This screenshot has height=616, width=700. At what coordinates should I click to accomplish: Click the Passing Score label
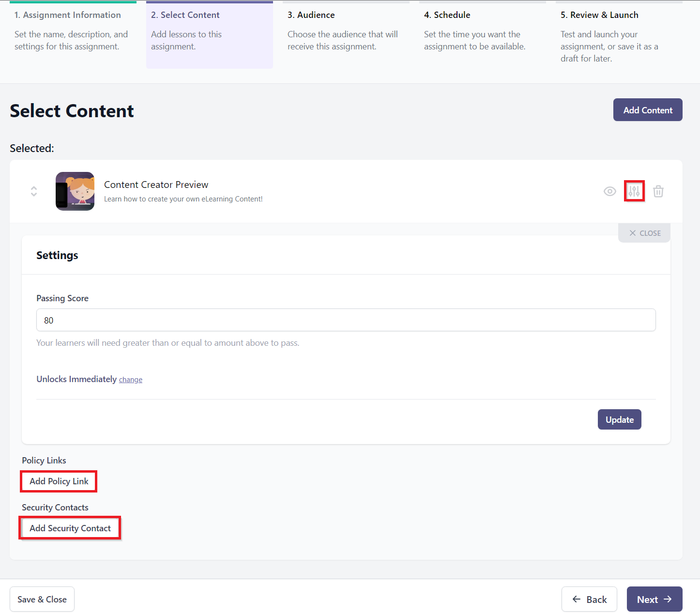[x=62, y=298]
